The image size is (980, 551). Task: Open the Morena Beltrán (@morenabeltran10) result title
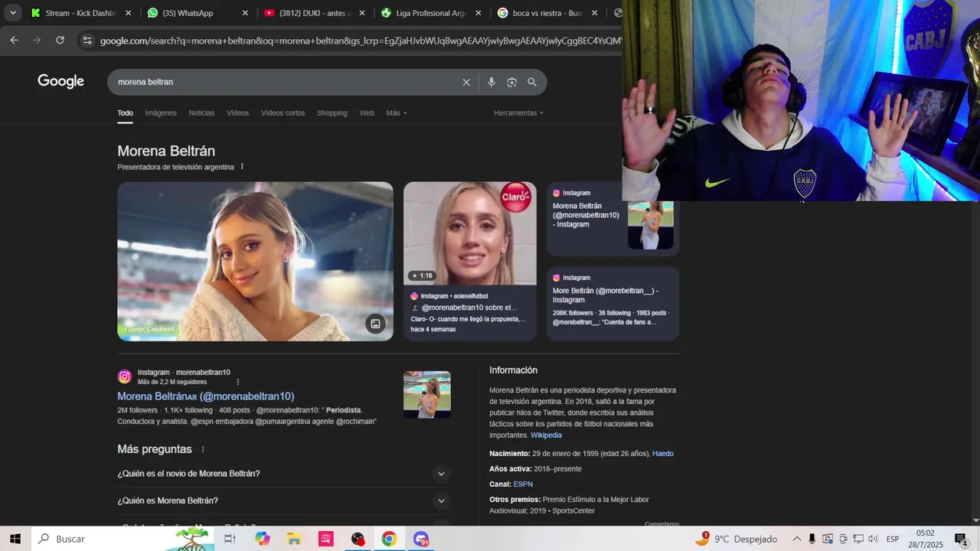[x=205, y=396]
